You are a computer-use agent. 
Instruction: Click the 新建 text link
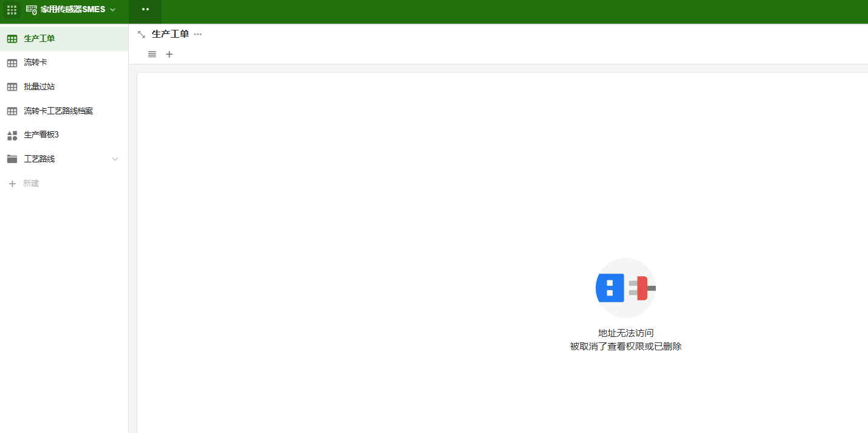click(31, 183)
